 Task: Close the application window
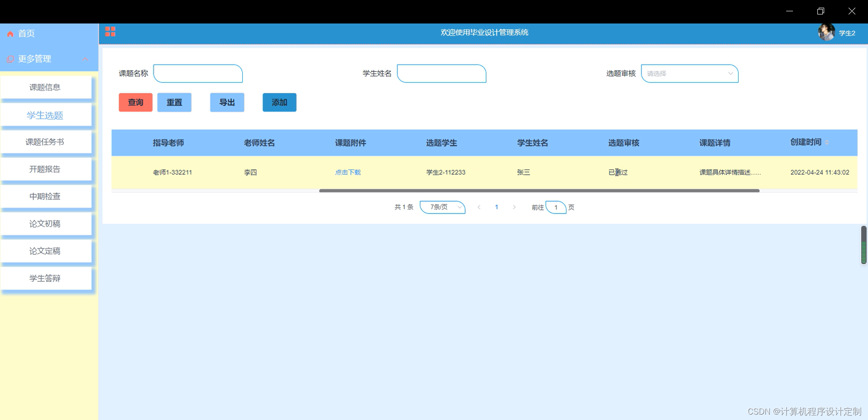click(x=852, y=11)
